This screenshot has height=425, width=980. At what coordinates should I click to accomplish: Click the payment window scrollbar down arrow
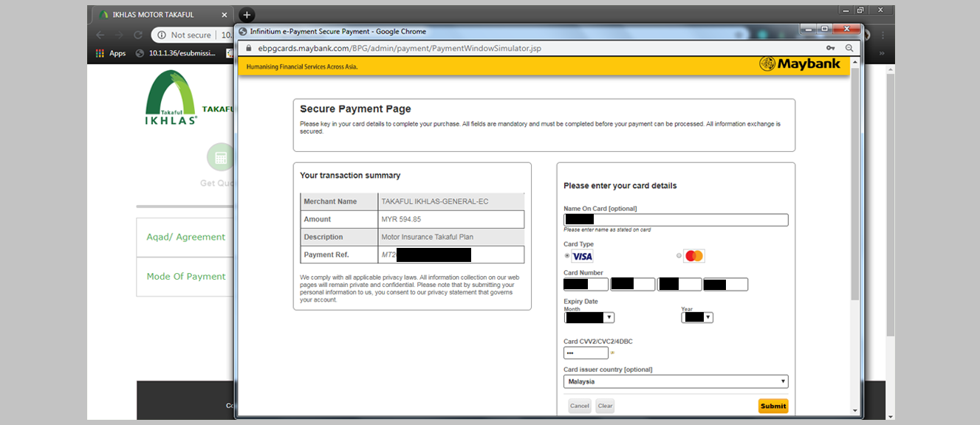coord(856,410)
